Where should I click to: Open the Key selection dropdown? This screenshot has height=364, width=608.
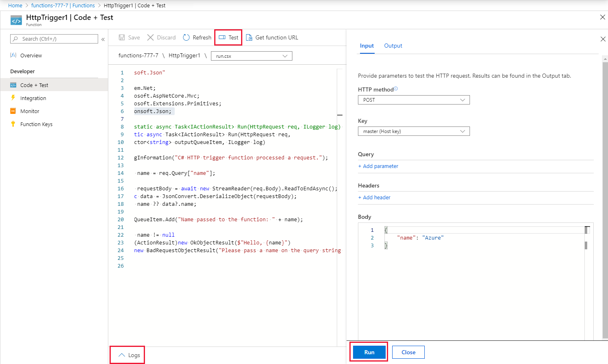pos(413,131)
